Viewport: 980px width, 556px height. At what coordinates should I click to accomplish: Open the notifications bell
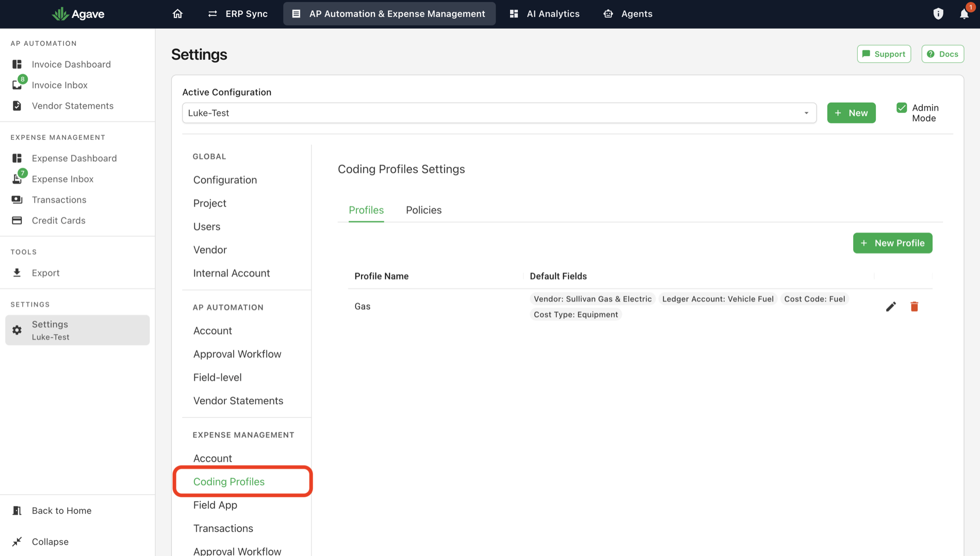[x=964, y=14]
